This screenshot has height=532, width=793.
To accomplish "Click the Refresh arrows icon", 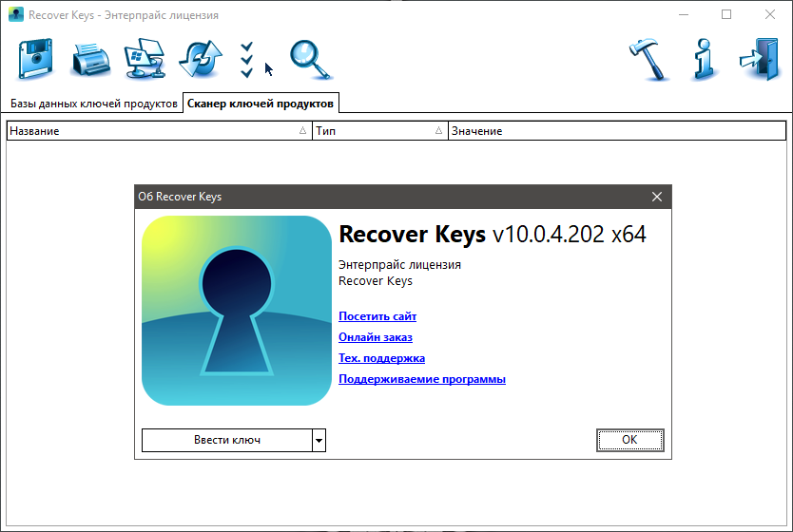I will [201, 59].
